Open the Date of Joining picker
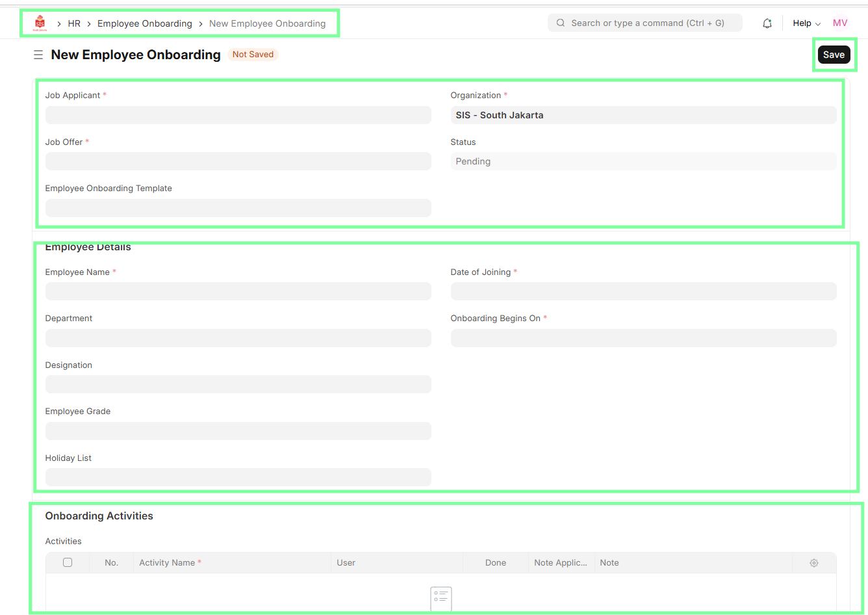Screen dimensions: 868x615 [x=643, y=291]
